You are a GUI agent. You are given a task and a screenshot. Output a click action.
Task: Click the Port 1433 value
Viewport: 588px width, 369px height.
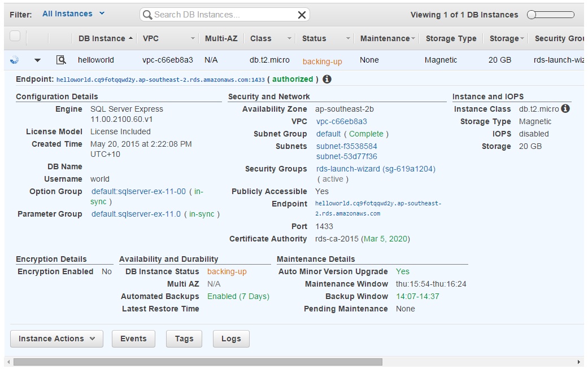coord(324,226)
